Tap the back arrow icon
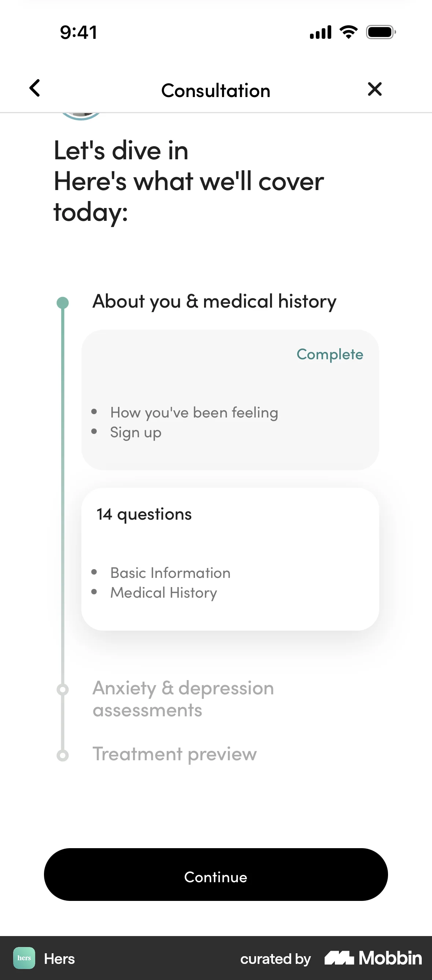The width and height of the screenshot is (432, 980). click(x=35, y=88)
